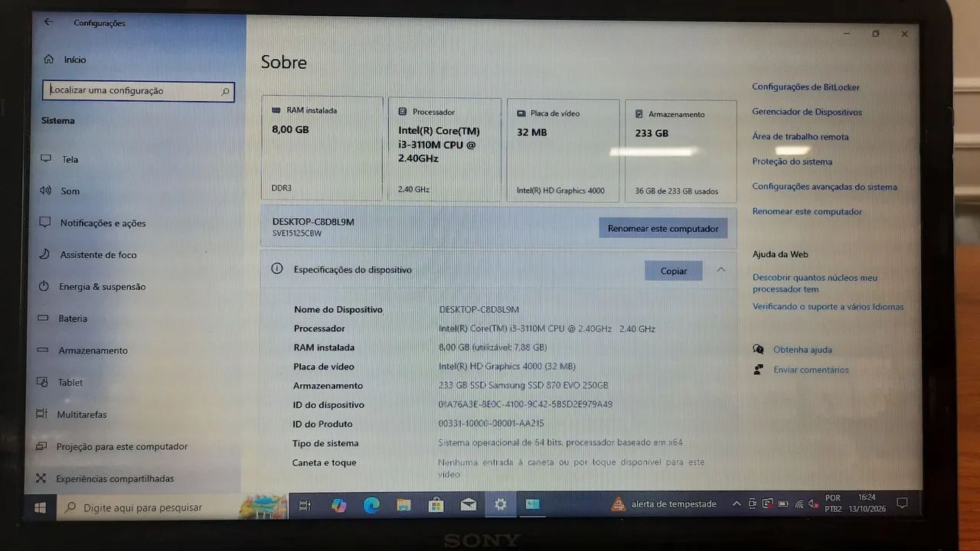Open the notification center icon
This screenshot has height=551, width=980.
902,504
